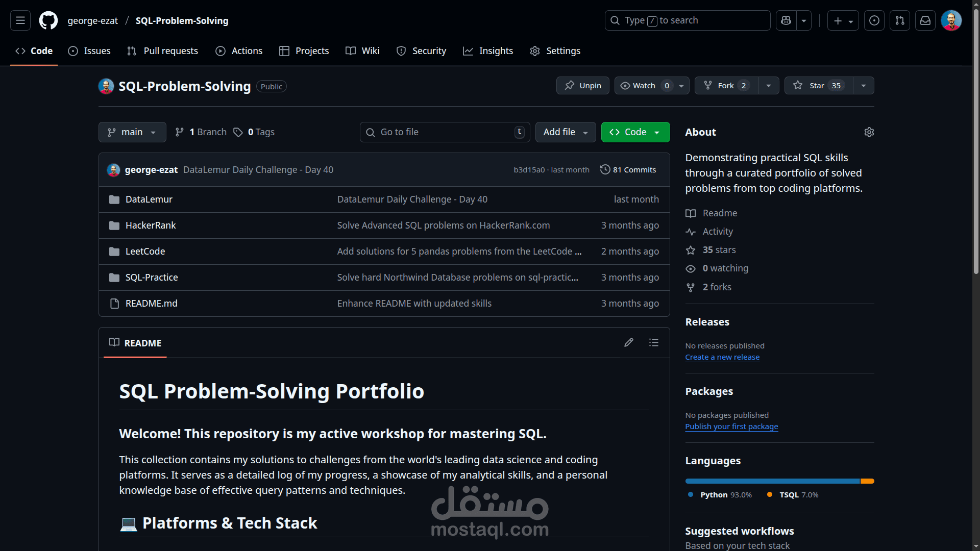
Task: Switch to the Issues tab
Action: coord(89,51)
